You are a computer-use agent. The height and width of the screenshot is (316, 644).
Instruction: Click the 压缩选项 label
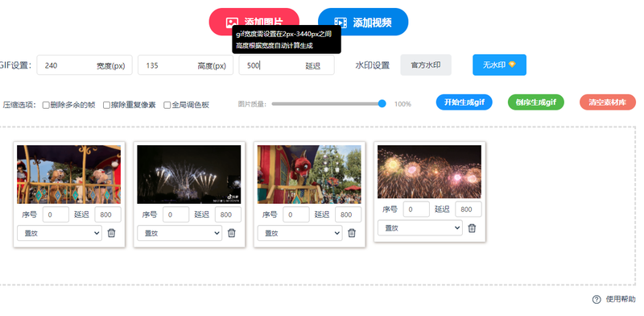19,105
